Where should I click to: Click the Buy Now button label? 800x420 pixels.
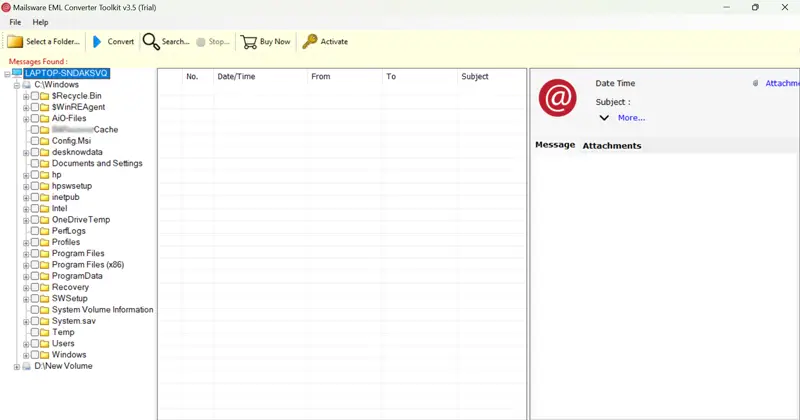275,42
